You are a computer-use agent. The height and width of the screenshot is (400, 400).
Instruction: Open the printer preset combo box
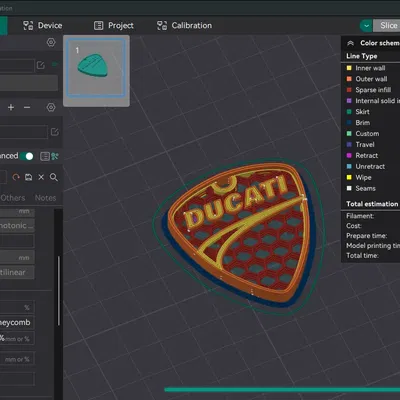pos(17,65)
